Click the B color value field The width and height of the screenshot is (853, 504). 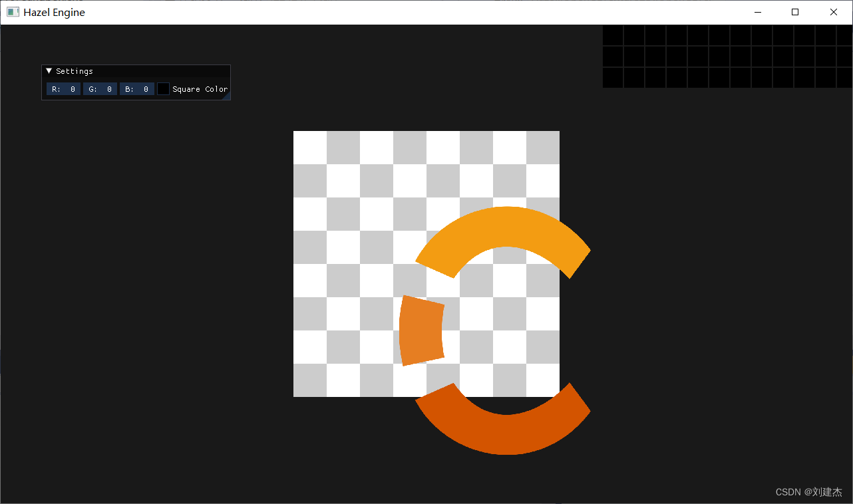coord(136,89)
